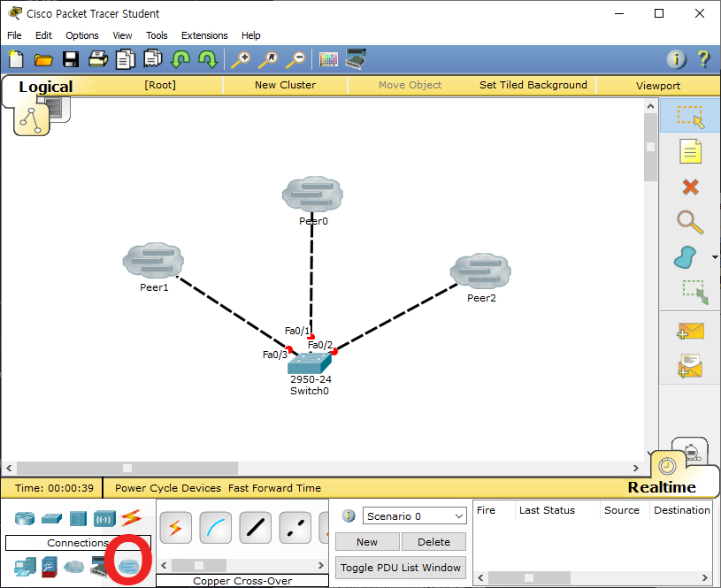Click the green Redo arrow
This screenshot has width=721, height=588.
(208, 59)
